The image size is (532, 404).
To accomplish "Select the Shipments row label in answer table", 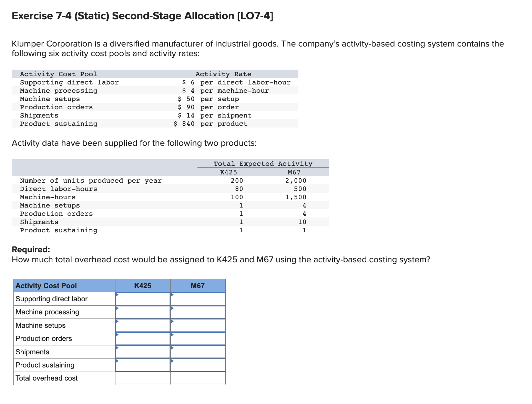I will pyautogui.click(x=32, y=352).
